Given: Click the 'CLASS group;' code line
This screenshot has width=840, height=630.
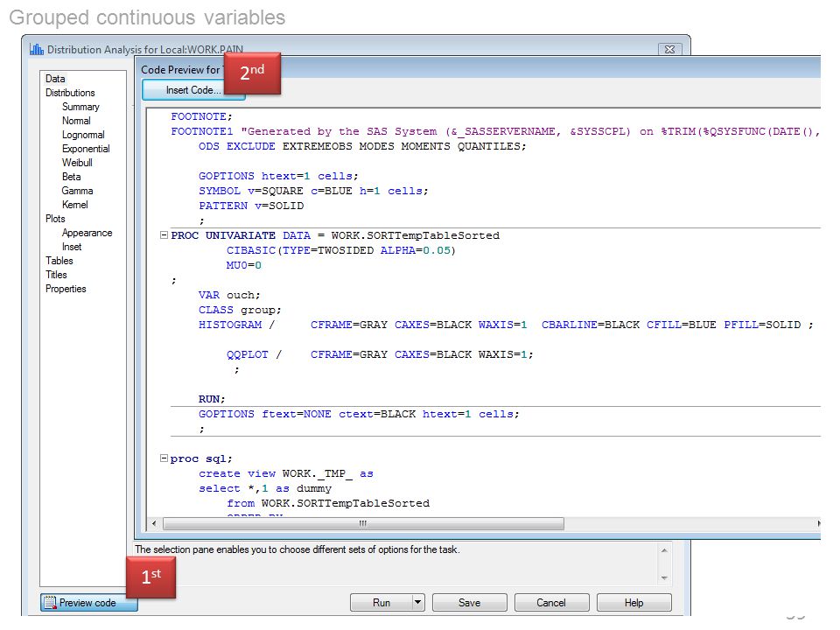Looking at the screenshot, I should point(240,310).
